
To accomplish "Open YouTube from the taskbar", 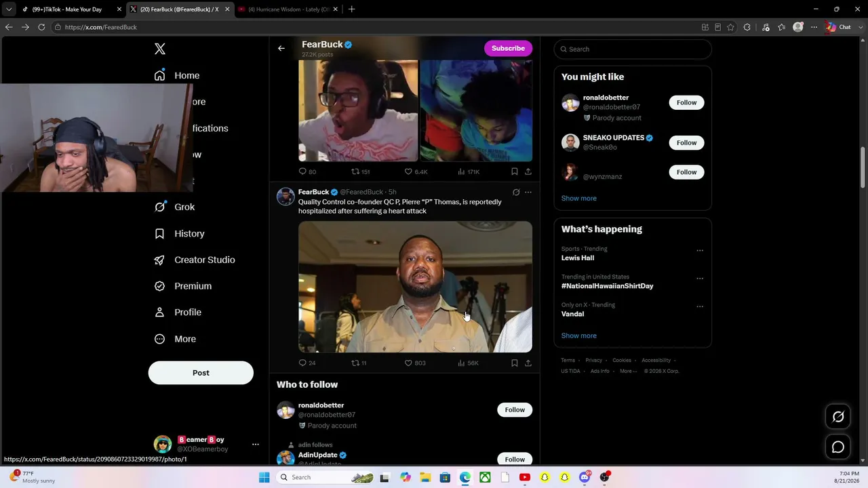I will (524, 477).
